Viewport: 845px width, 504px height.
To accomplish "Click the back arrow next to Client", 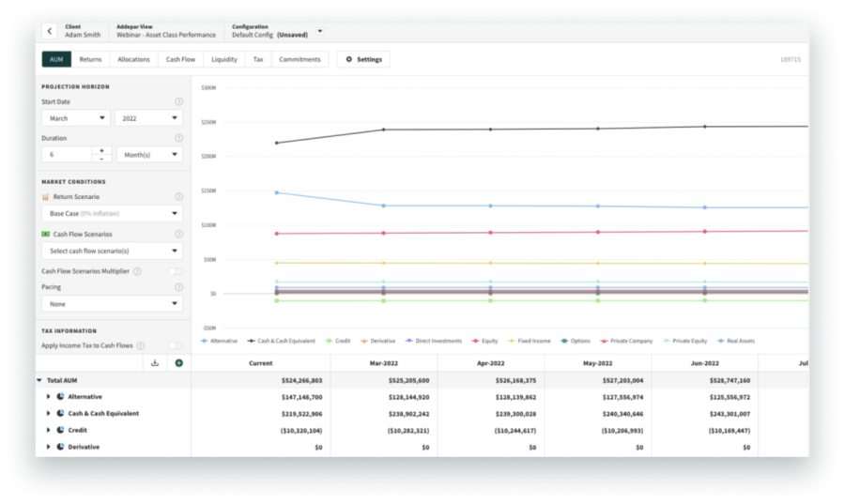I will point(49,32).
